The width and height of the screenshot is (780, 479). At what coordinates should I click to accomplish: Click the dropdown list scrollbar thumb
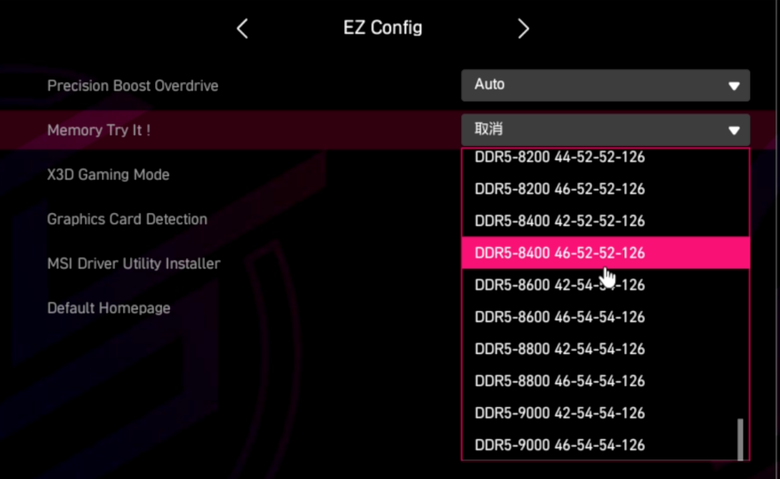click(x=740, y=439)
